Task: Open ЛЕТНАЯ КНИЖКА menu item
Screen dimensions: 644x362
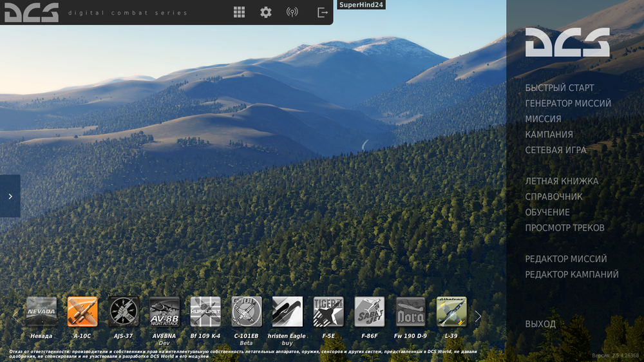Action: point(562,181)
